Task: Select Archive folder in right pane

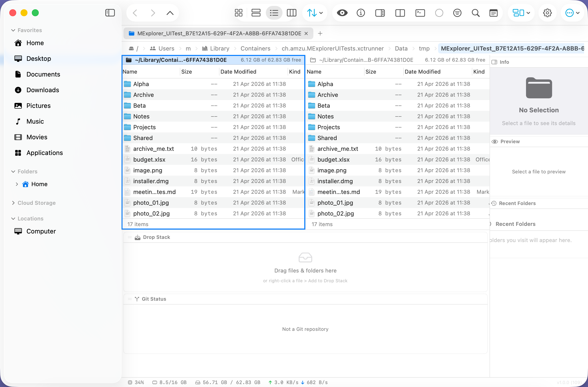Action: point(398,95)
